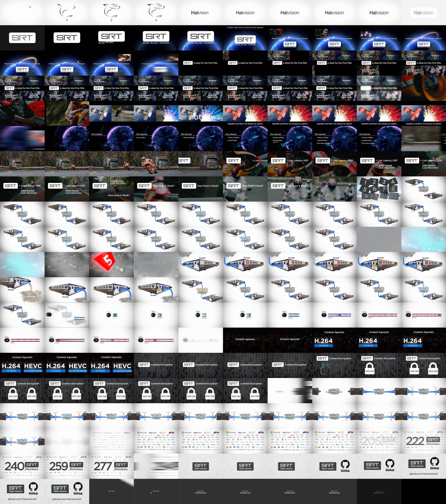446x504 pixels.
Task: Select the blurred orange motorcycle wheel frame
Action: point(423,88)
